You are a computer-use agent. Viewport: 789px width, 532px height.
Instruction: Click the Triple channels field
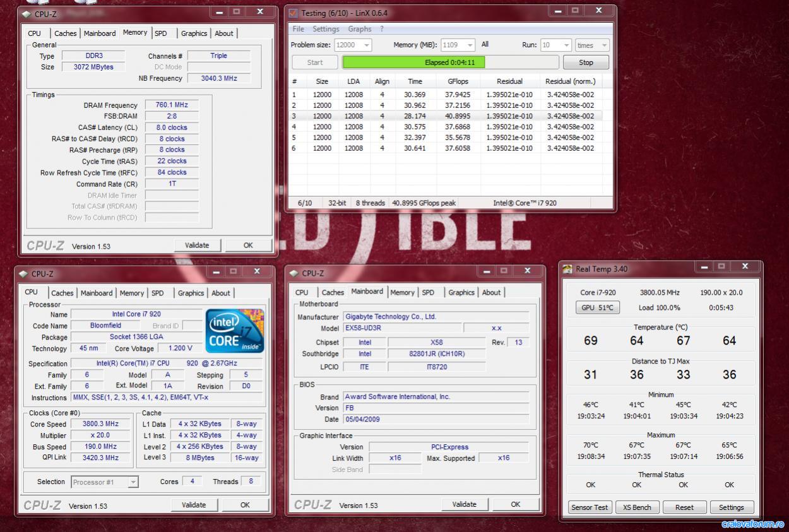pos(218,56)
